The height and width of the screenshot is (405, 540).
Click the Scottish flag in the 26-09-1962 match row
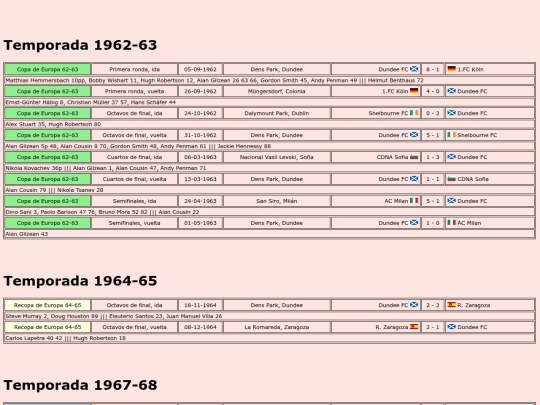tap(451, 91)
